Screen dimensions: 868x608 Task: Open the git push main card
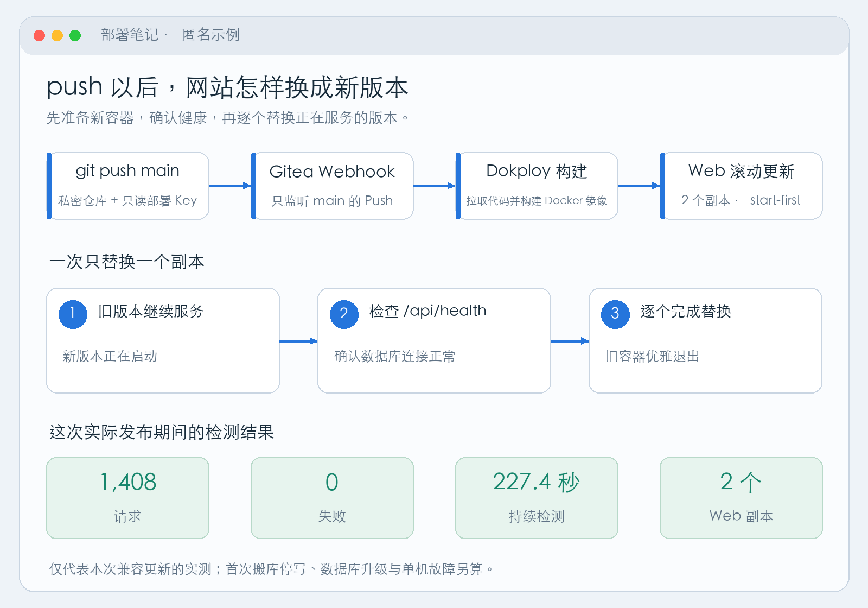(128, 186)
